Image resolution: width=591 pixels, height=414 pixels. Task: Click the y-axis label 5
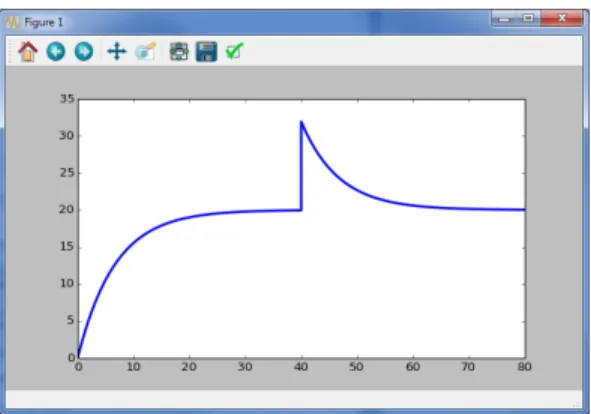71,320
